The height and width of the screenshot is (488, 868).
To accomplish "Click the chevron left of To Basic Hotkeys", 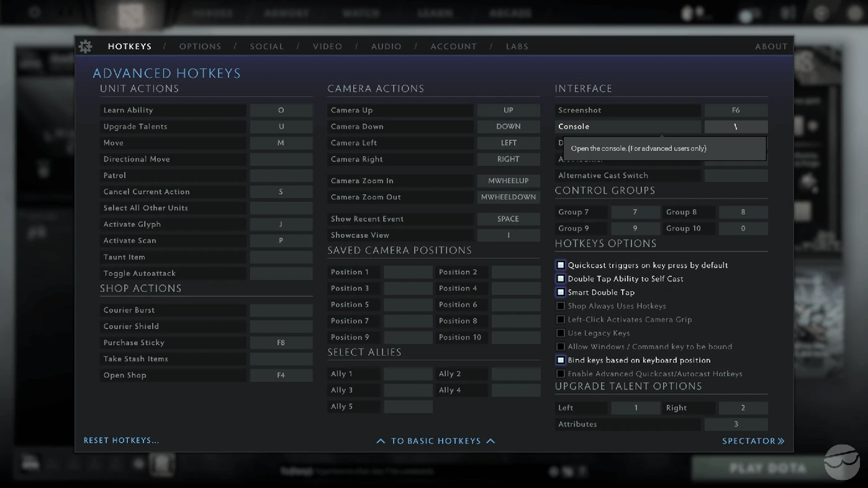I will pos(381,441).
